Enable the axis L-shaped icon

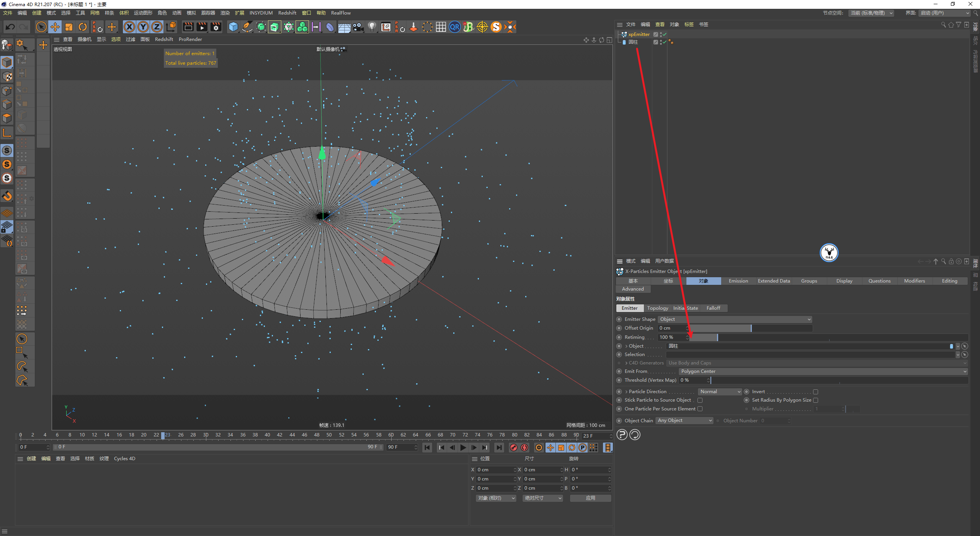[x=7, y=133]
